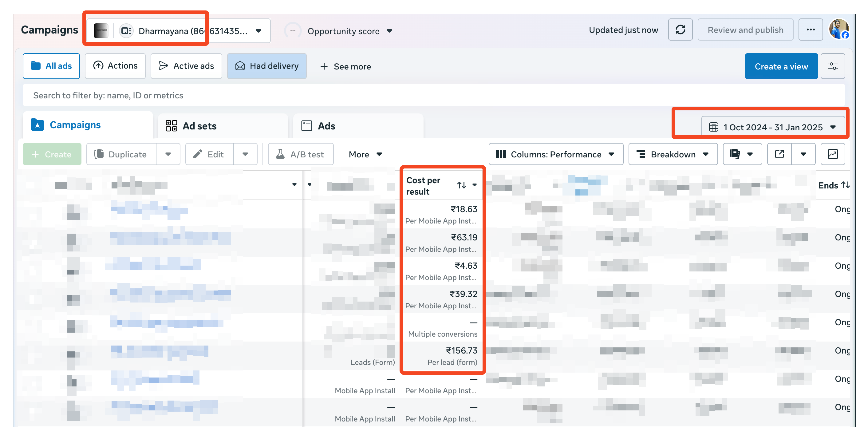Expand the Duplicate options arrow

pos(168,154)
